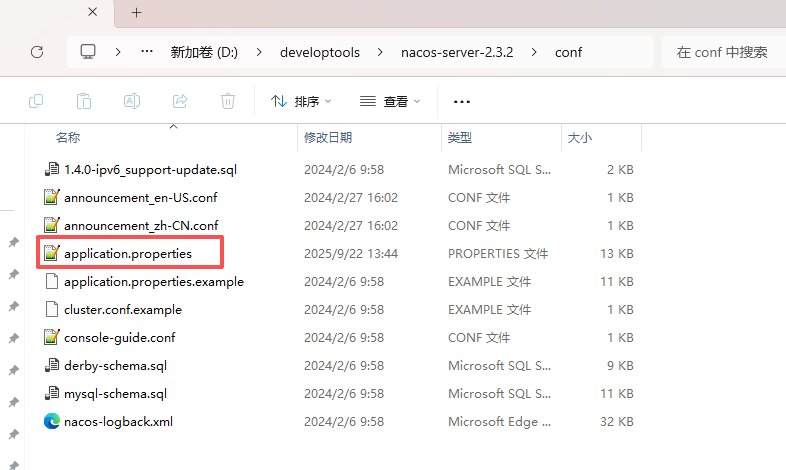Click conf breadcrumb segment

click(x=568, y=52)
